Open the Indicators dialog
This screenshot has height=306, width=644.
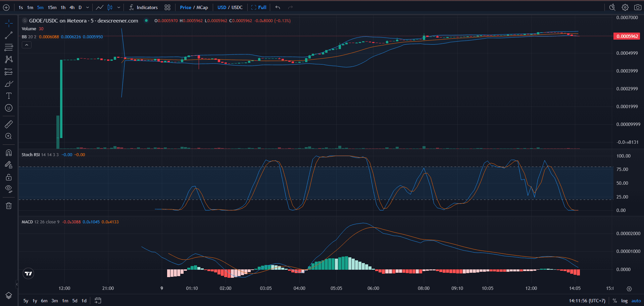tap(147, 7)
